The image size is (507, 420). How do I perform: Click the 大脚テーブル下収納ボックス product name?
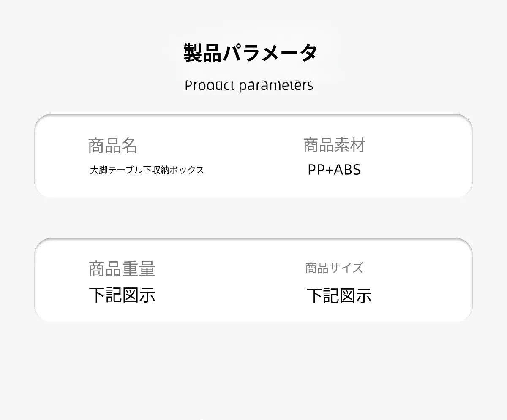tap(147, 170)
